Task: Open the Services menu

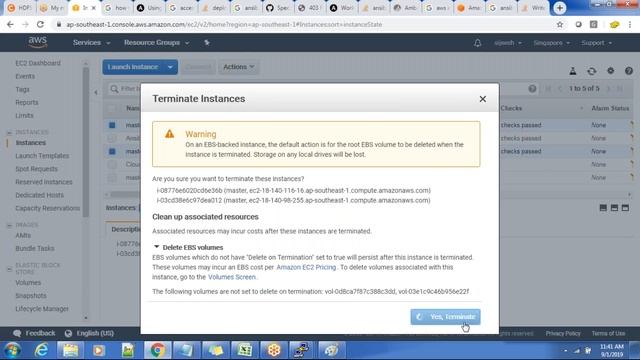Action: pos(91,42)
